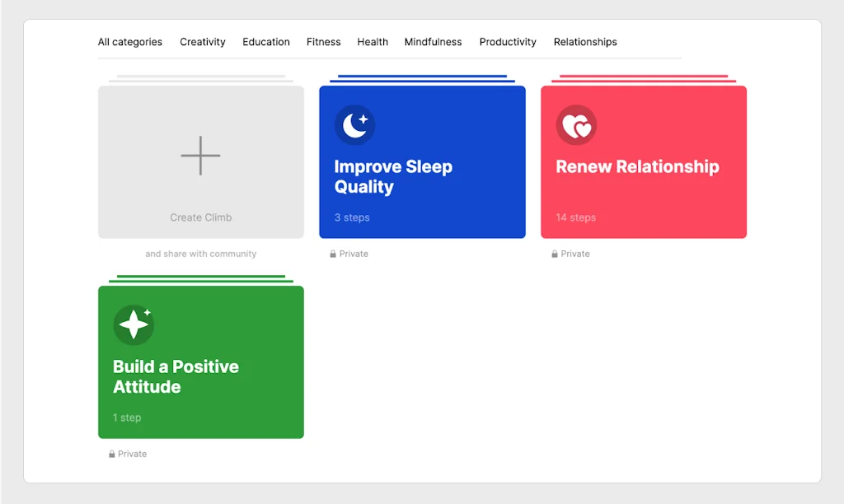Open the Build a Positive Attitude title

(x=176, y=376)
